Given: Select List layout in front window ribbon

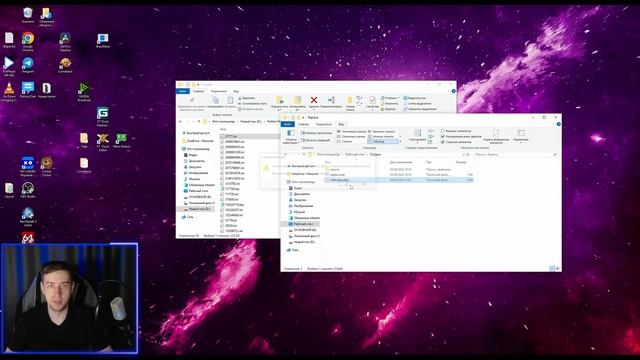Looking at the screenshot, I should tap(344, 141).
